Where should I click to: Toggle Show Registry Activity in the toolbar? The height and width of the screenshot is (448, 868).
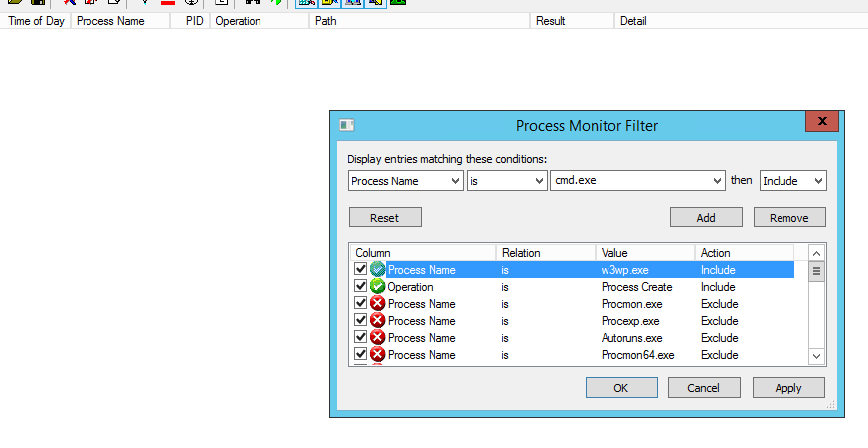point(305,3)
